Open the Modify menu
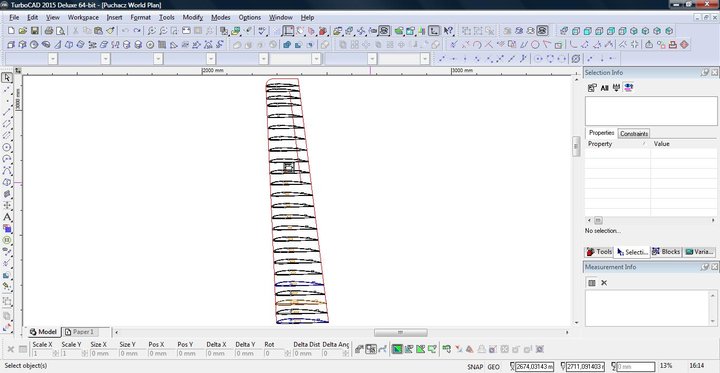Viewport: 720px width, 373px height. coord(192,17)
